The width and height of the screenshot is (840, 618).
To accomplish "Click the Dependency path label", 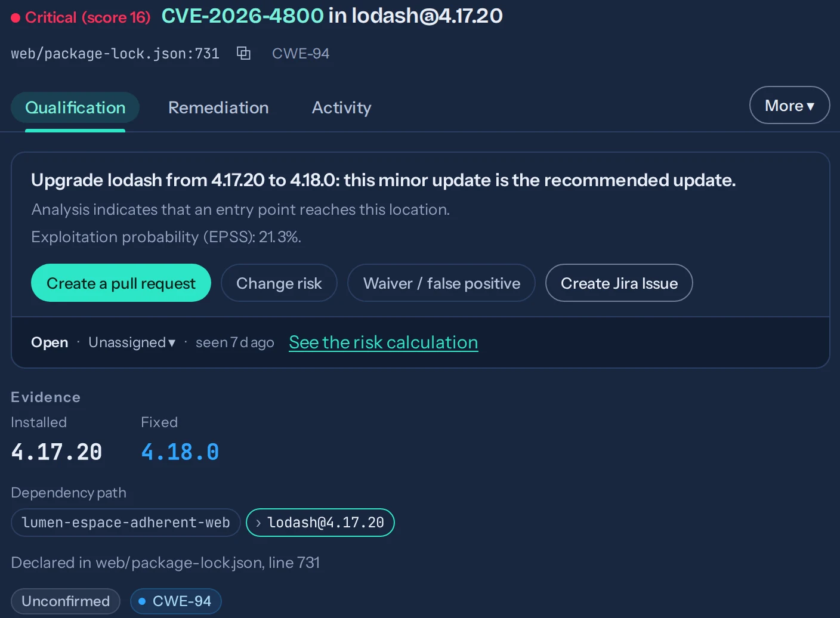I will [x=69, y=493].
